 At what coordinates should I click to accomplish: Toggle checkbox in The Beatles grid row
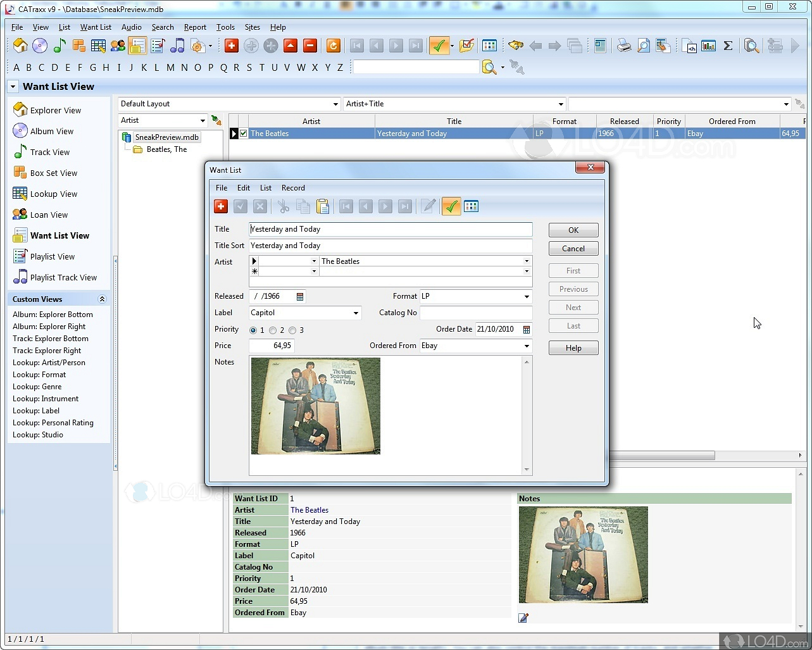pyautogui.click(x=244, y=134)
